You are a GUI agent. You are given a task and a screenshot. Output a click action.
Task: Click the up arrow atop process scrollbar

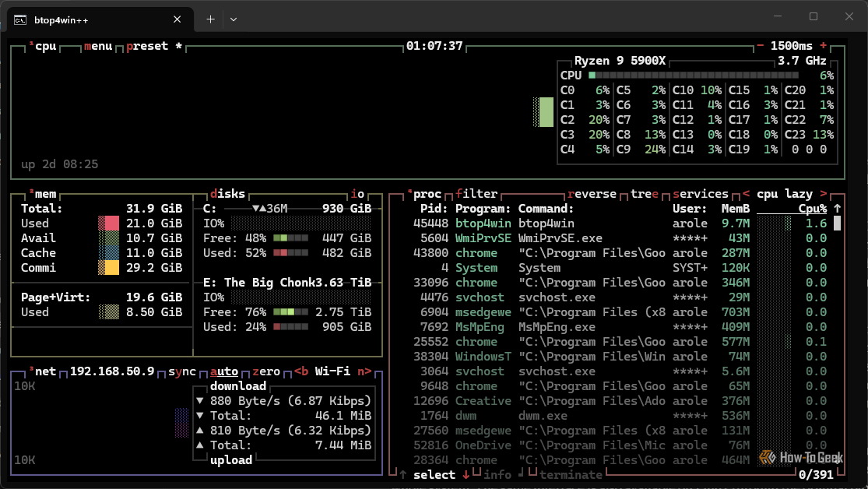pos(837,209)
